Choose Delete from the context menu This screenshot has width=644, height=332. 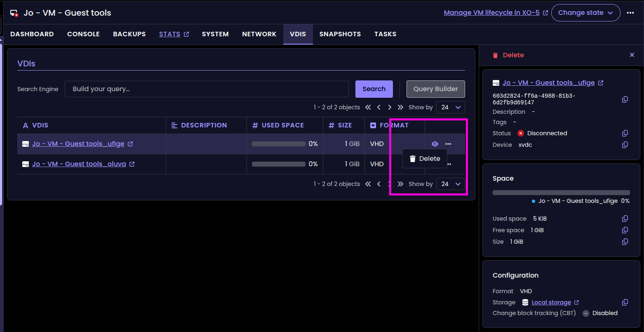[425, 159]
